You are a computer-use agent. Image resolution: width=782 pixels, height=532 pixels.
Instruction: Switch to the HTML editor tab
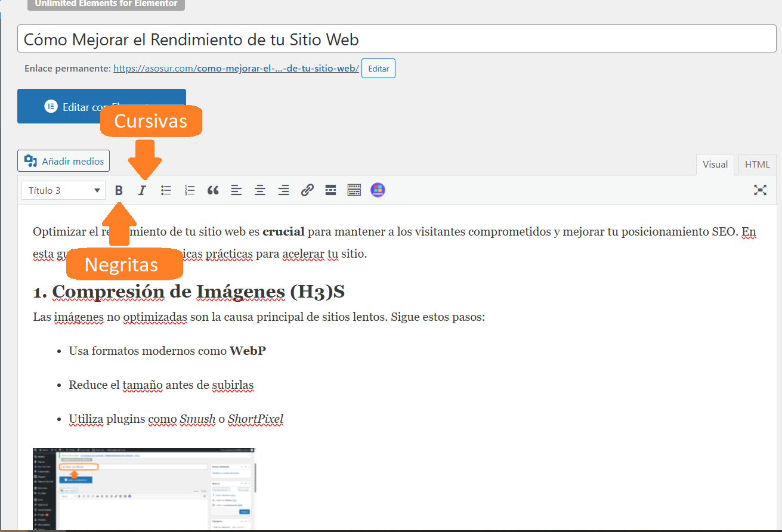click(x=757, y=165)
